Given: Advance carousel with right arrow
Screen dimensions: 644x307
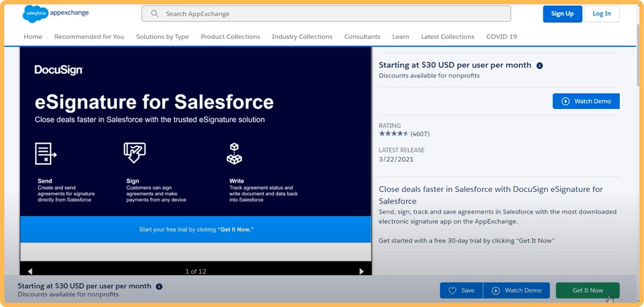Looking at the screenshot, I should [x=362, y=271].
